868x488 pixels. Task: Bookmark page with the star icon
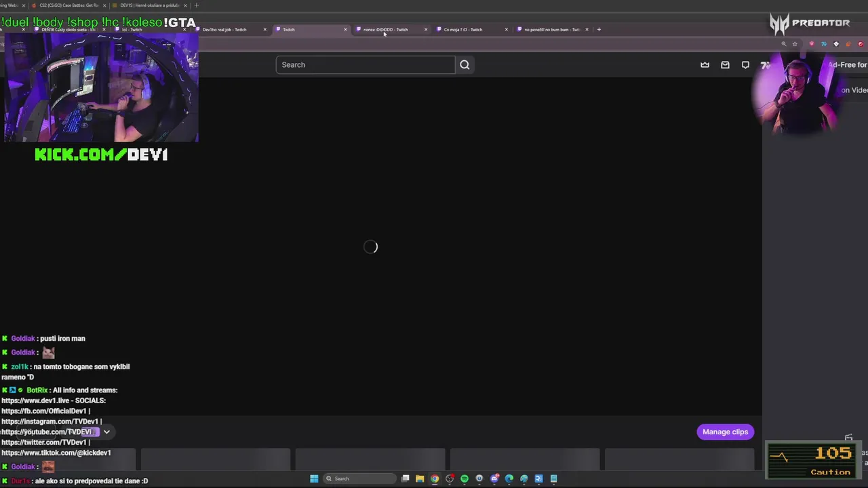(x=795, y=44)
